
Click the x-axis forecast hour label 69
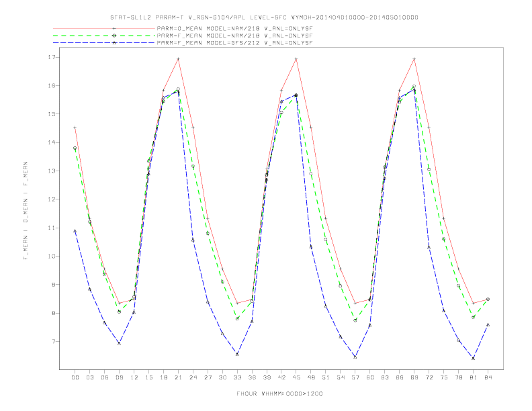coord(414,377)
